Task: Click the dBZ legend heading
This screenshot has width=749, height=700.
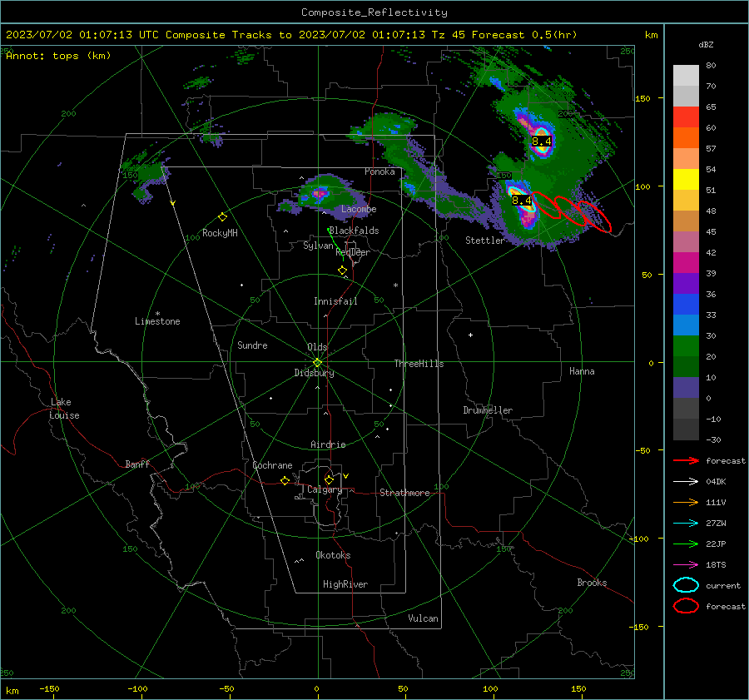Action: pos(706,45)
